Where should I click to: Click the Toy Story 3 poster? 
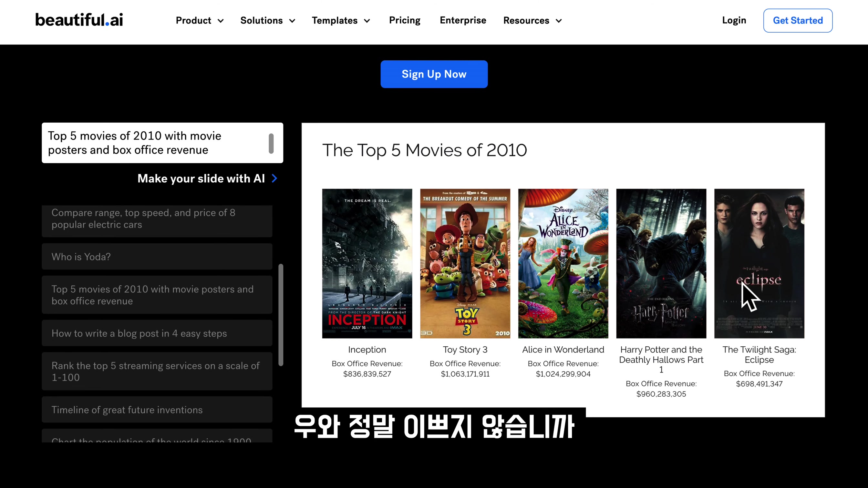click(465, 263)
